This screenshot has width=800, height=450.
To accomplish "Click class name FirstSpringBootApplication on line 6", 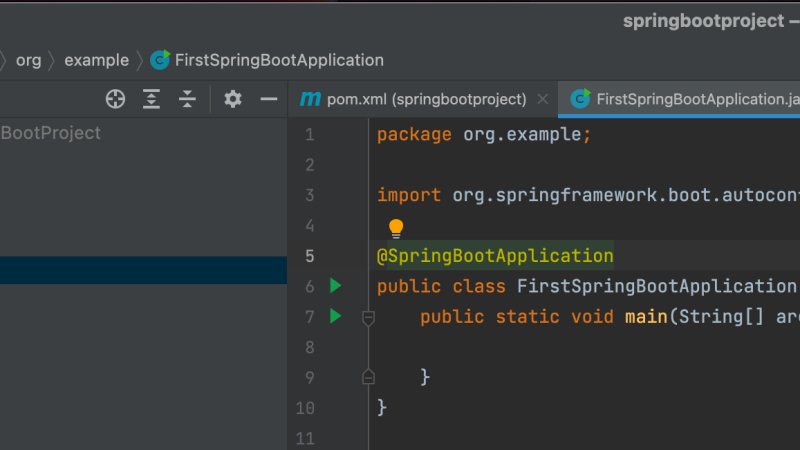I will point(657,287).
